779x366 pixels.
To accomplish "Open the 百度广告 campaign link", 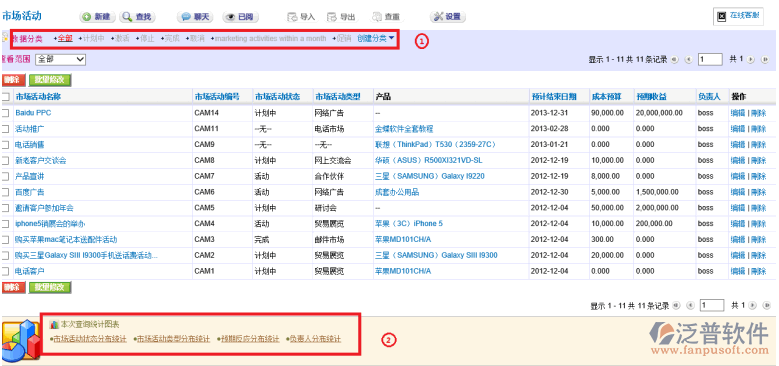I will pyautogui.click(x=30, y=192).
